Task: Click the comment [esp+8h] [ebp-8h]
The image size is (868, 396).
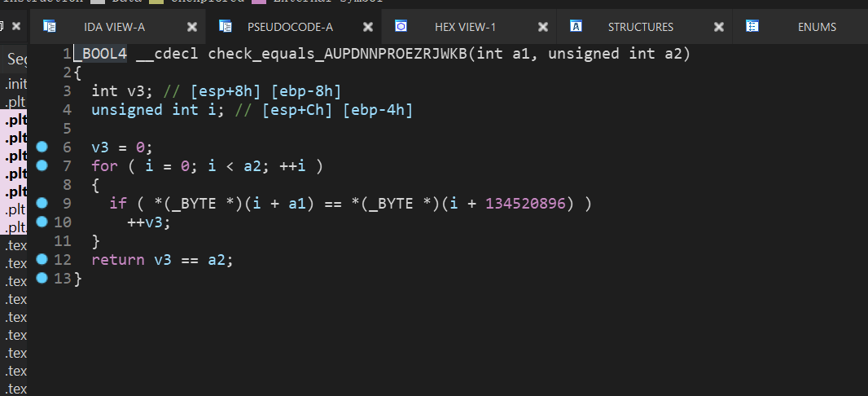Action: pos(253,91)
